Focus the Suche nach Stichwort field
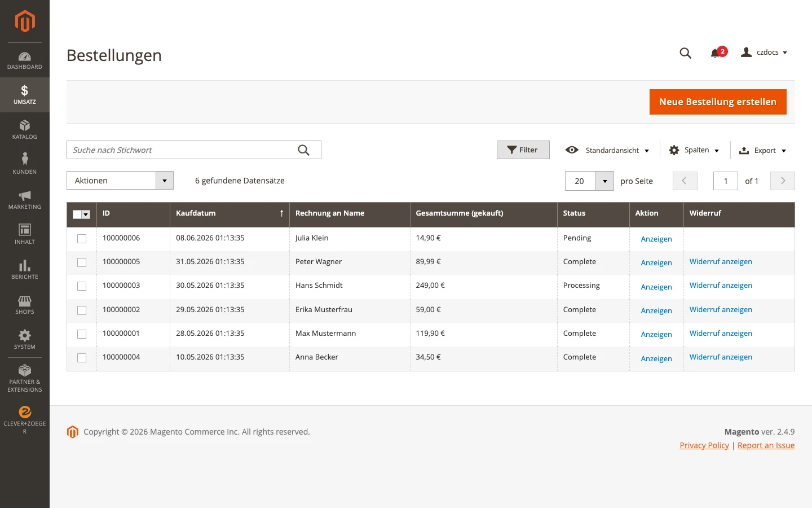 (x=193, y=150)
